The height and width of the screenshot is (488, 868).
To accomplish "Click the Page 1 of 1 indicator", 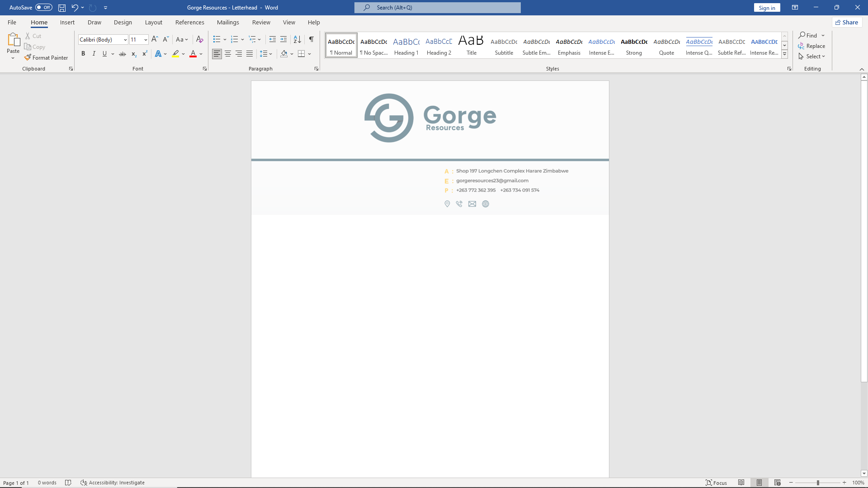I will (16, 483).
